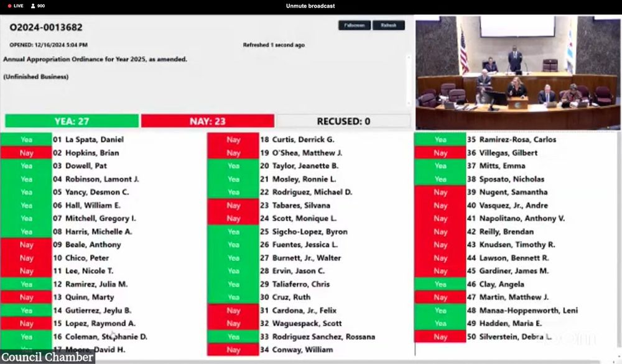Screen dimensions: 622x364
Task: Click name 27 Burnett, Jr., Walter
Action: 300,258
